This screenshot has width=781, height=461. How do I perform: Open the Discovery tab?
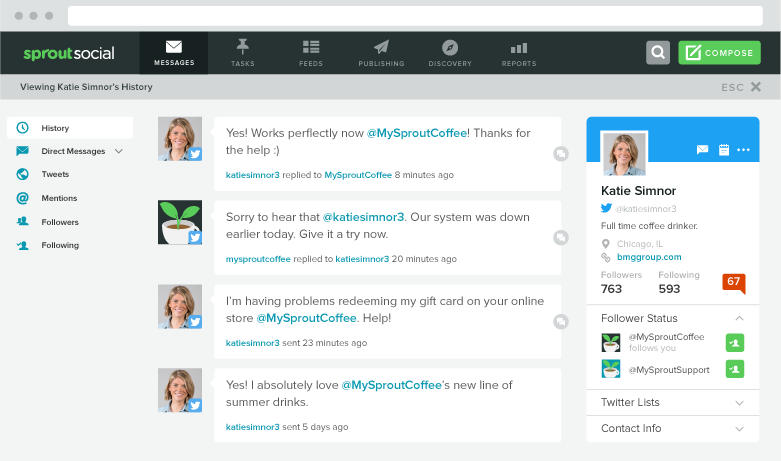click(450, 53)
